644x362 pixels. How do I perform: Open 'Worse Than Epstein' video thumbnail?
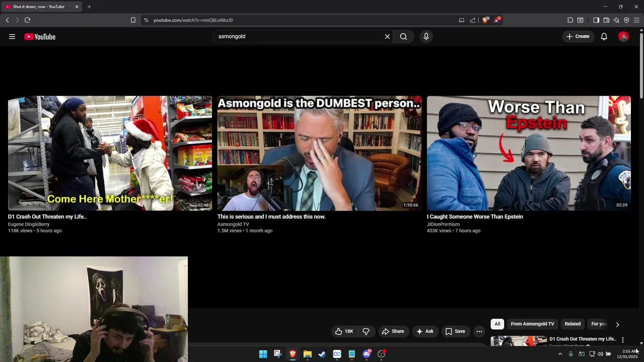(x=529, y=153)
